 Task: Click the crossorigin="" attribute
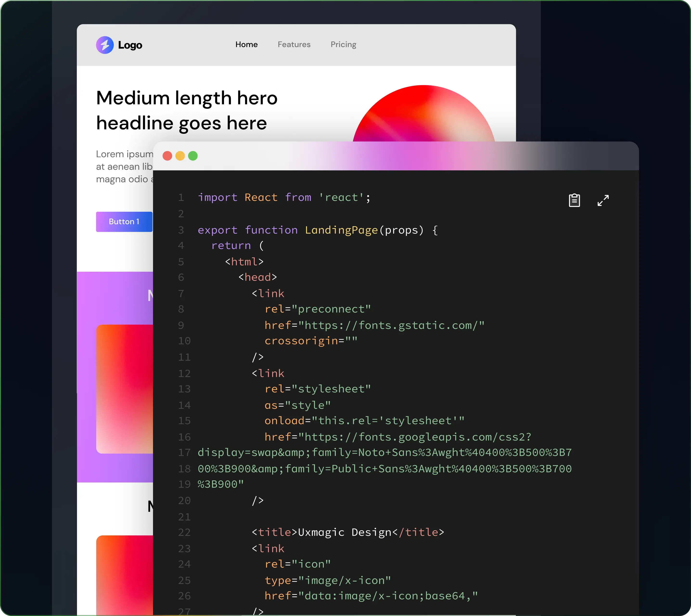[311, 341]
